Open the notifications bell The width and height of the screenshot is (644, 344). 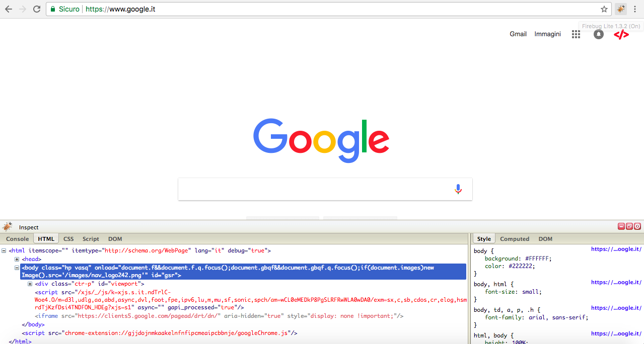coord(598,34)
